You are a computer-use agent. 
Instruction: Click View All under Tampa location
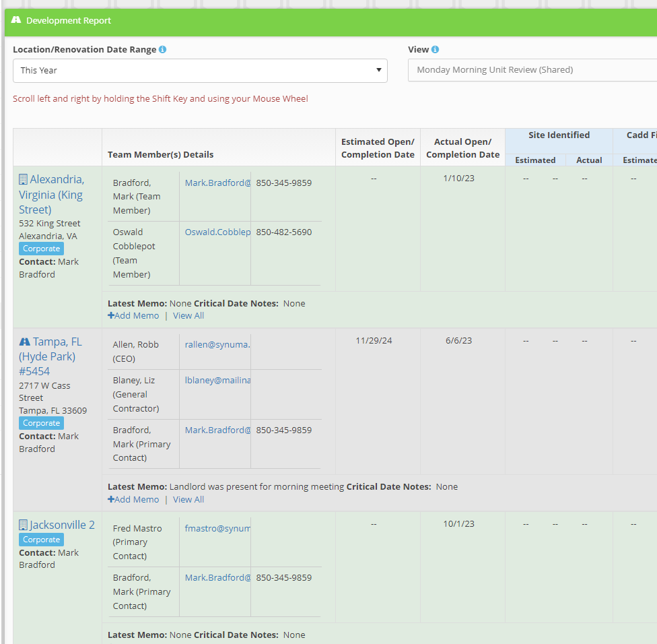coord(188,499)
